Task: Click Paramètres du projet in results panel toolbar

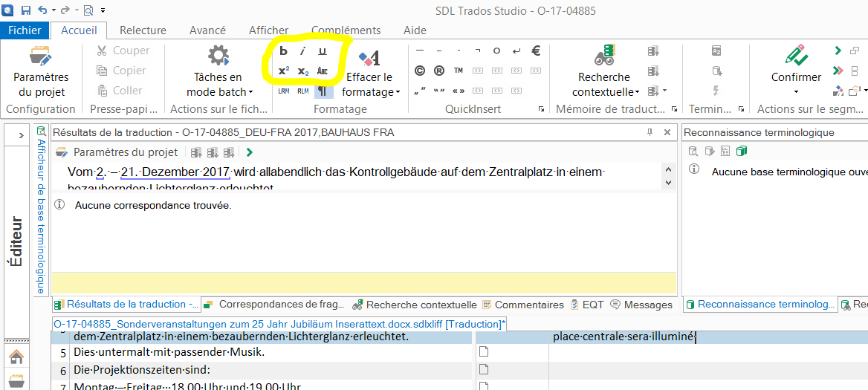Action: [x=117, y=152]
